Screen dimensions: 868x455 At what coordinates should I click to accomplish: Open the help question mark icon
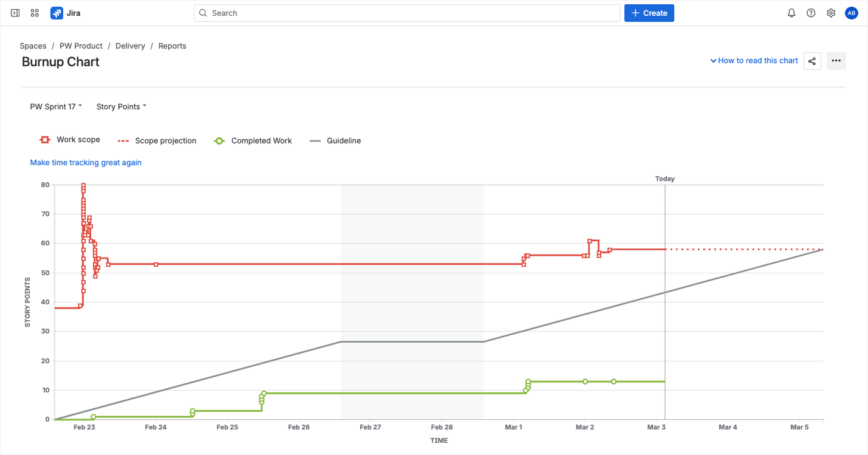point(811,13)
